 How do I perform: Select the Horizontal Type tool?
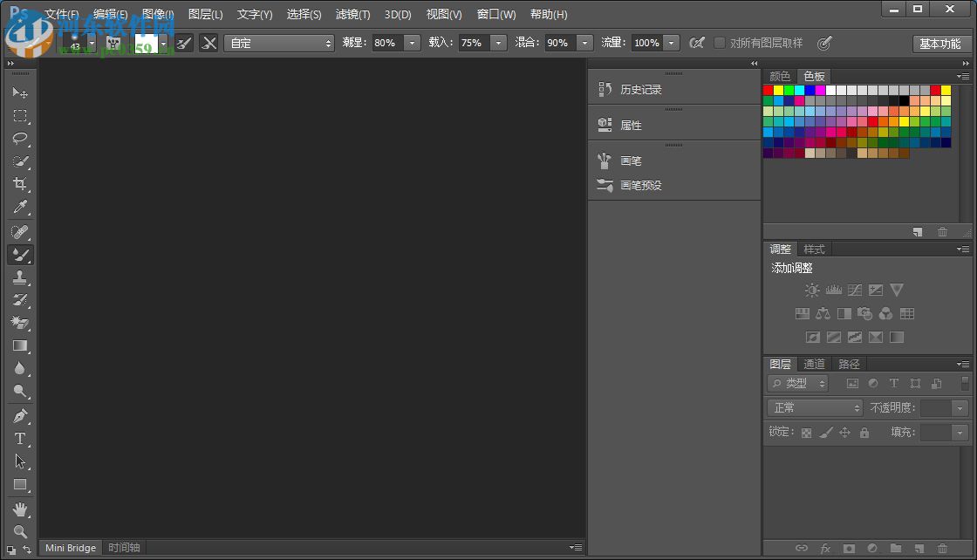[20, 439]
